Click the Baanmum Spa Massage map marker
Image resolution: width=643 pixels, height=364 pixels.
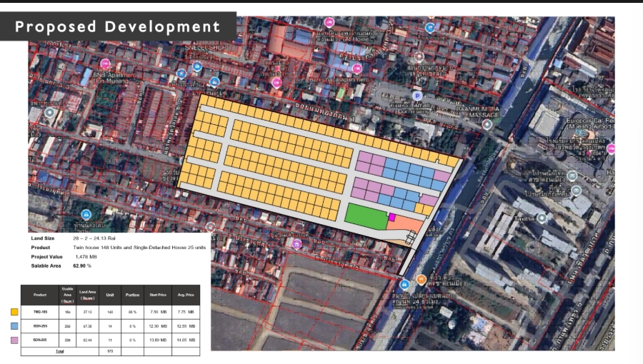(x=487, y=124)
